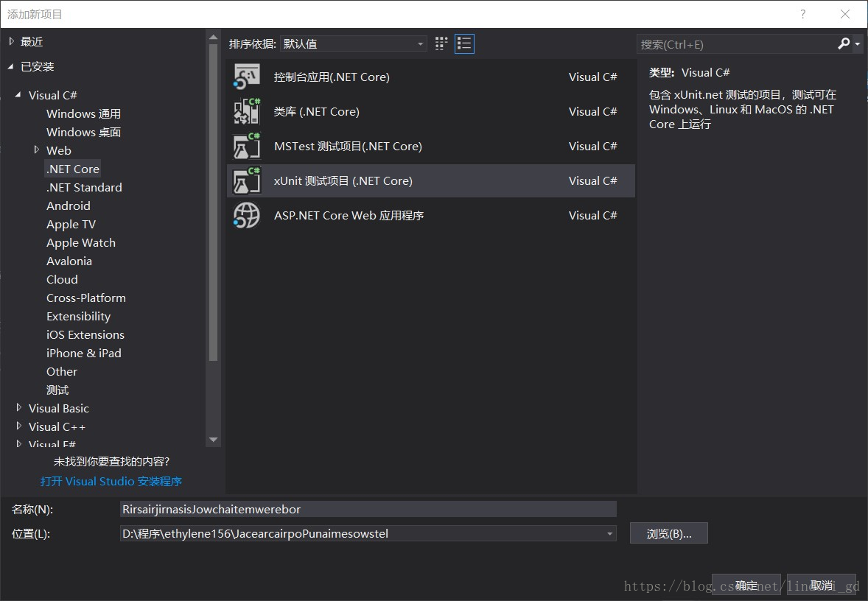Open the sort by 默认值 dropdown
Viewport: 868px width, 601px height.
[x=354, y=43]
